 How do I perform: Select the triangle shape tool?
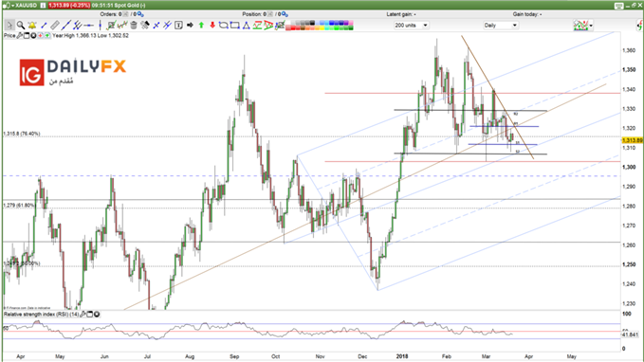[246, 26]
